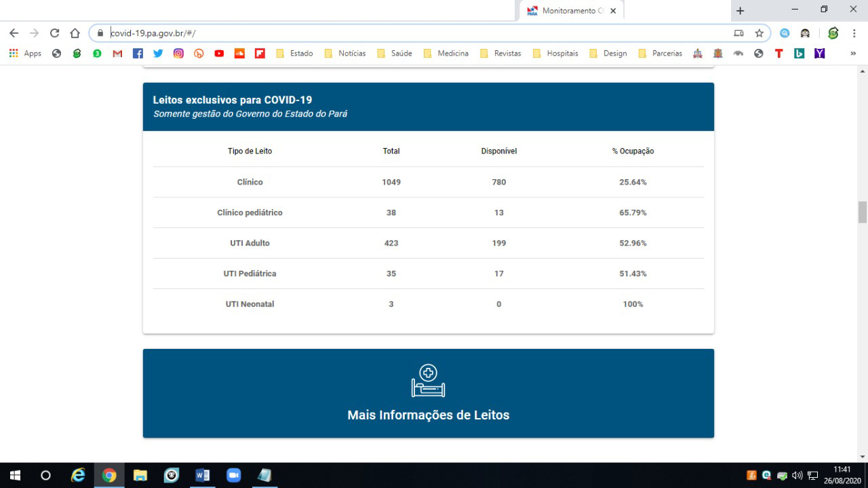Screen dimensions: 868x488
Task: Reload the current page
Action: click(x=55, y=33)
